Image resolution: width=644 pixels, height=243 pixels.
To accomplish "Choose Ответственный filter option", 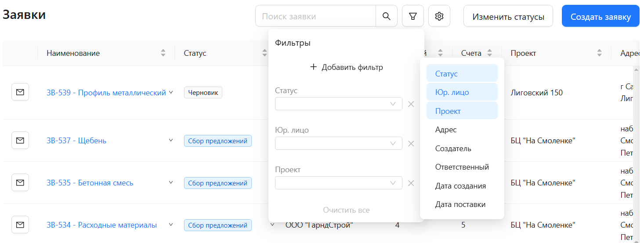I will point(462,167).
